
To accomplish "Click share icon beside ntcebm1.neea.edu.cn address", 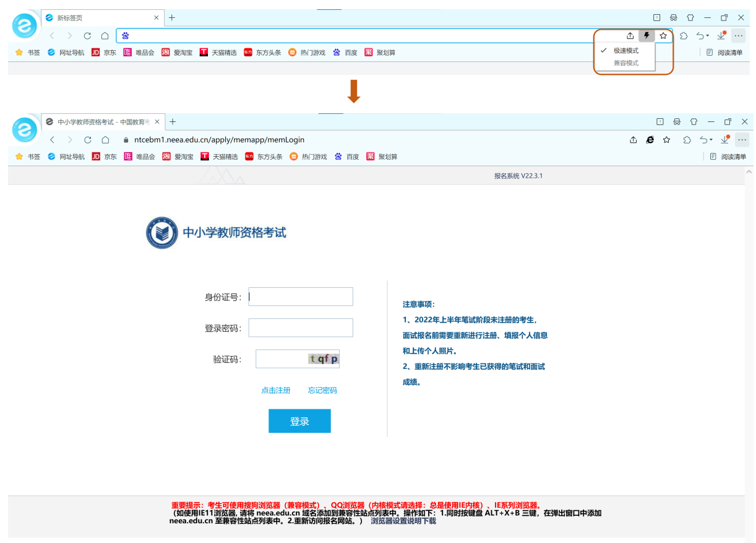I will (633, 140).
